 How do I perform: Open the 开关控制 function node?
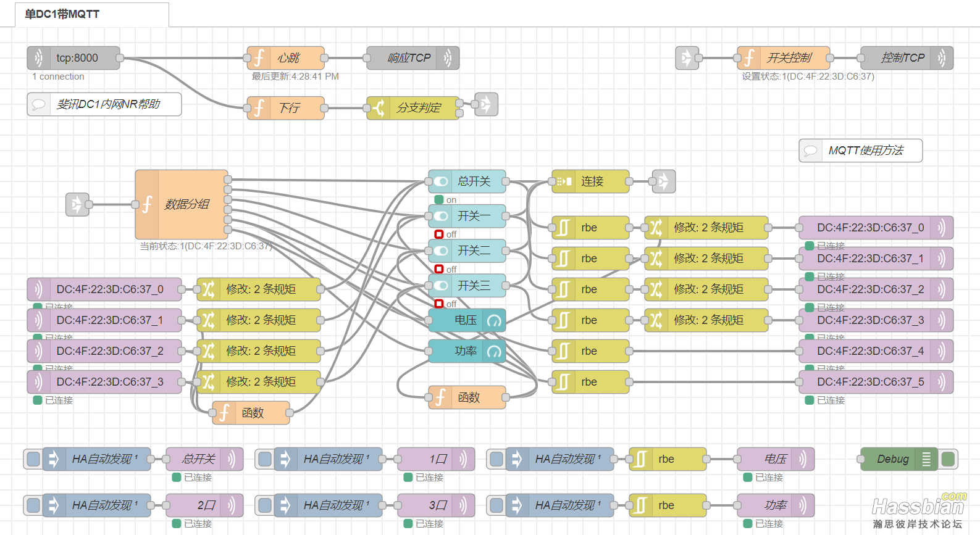coord(784,58)
